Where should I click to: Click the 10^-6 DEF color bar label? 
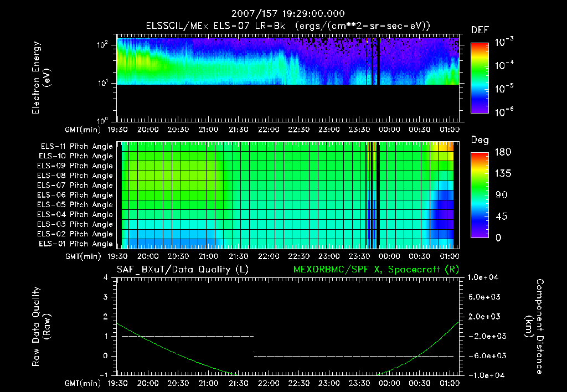click(504, 112)
